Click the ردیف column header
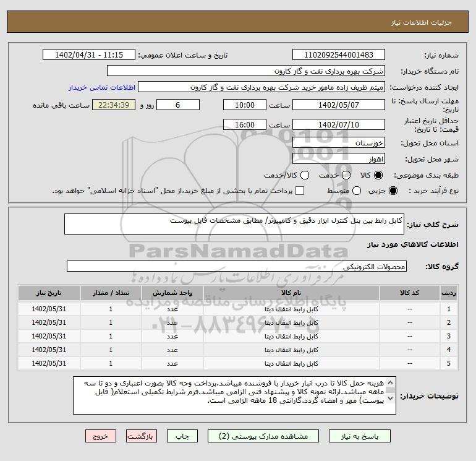This screenshot has width=476, height=461. [449, 293]
